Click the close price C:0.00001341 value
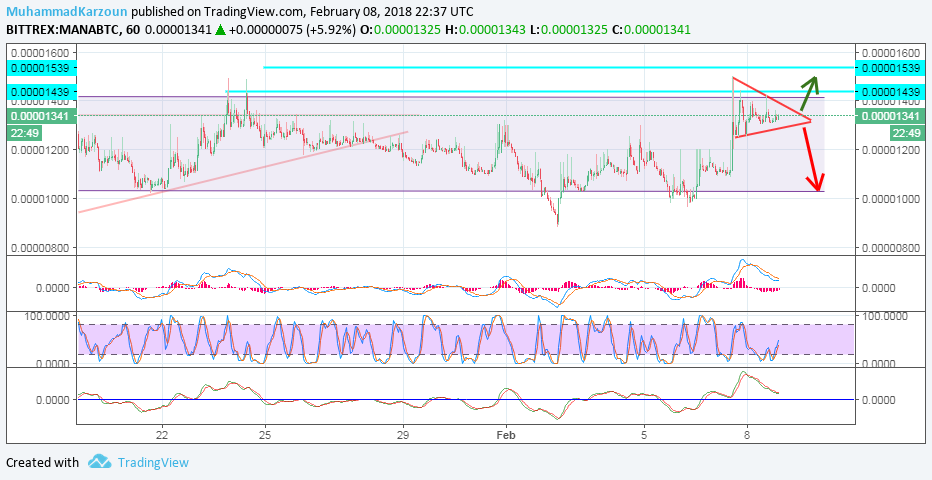The height and width of the screenshot is (480, 932). [x=651, y=29]
